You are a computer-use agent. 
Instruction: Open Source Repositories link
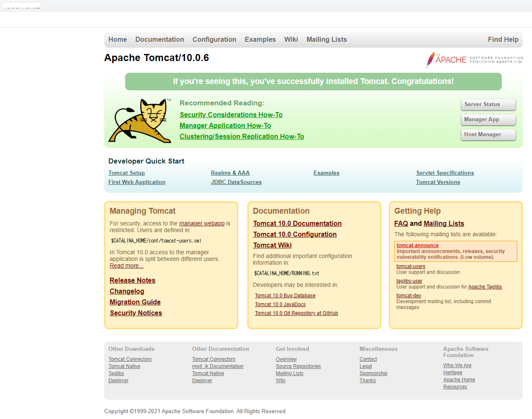[298, 366]
